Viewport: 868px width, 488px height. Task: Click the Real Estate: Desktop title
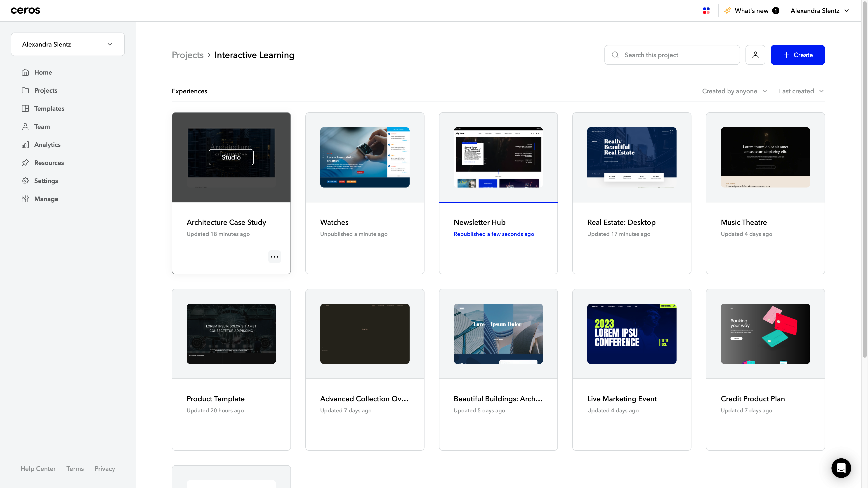click(621, 222)
